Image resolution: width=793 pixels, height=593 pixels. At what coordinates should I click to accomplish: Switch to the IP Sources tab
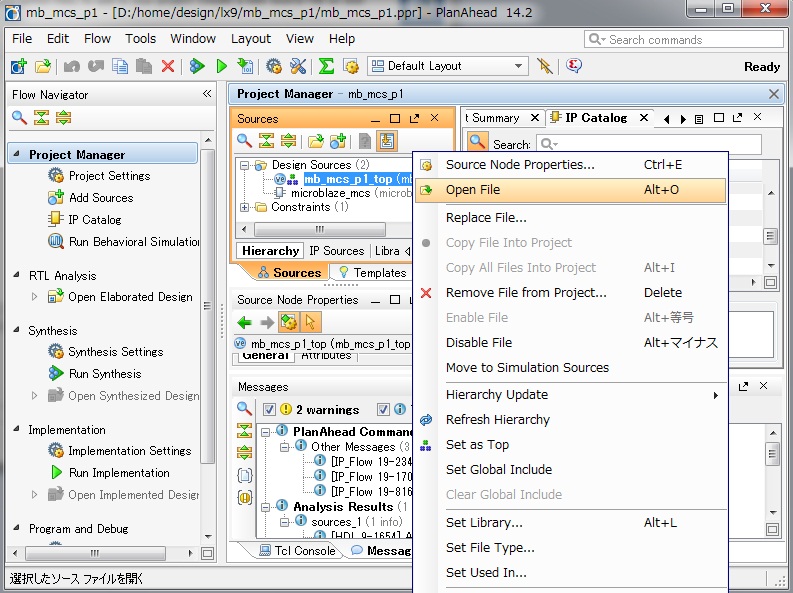coord(337,251)
